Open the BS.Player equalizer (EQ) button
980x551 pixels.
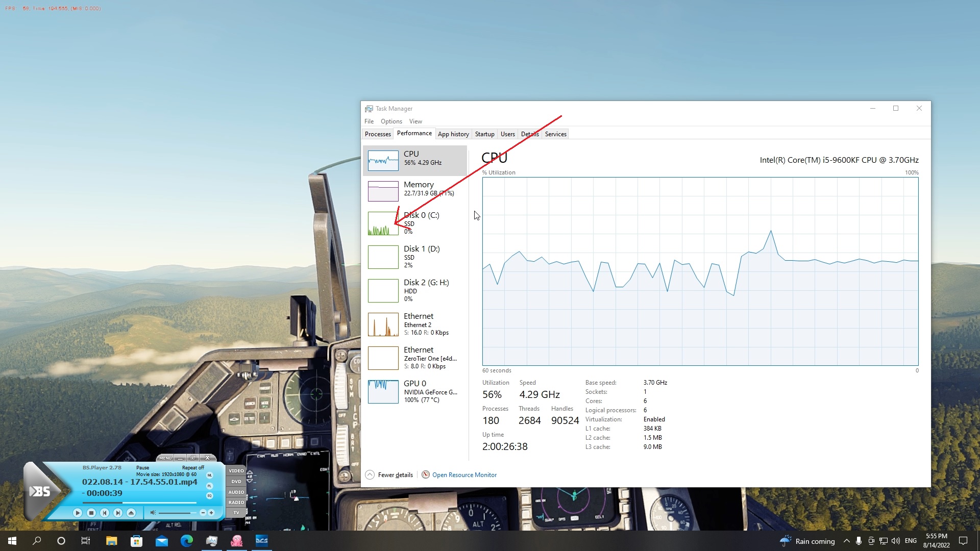pyautogui.click(x=209, y=496)
